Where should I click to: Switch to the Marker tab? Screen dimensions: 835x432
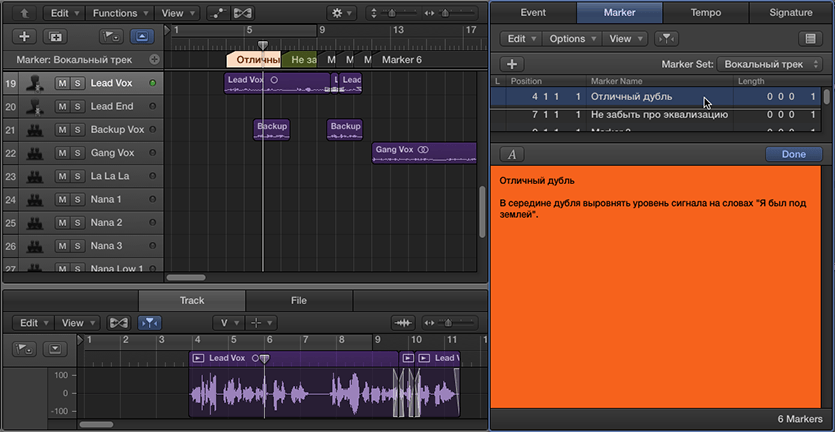point(620,13)
